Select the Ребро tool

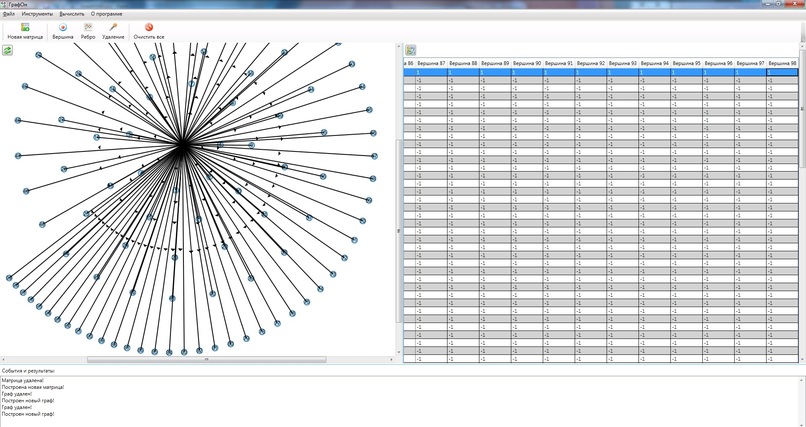[x=88, y=31]
